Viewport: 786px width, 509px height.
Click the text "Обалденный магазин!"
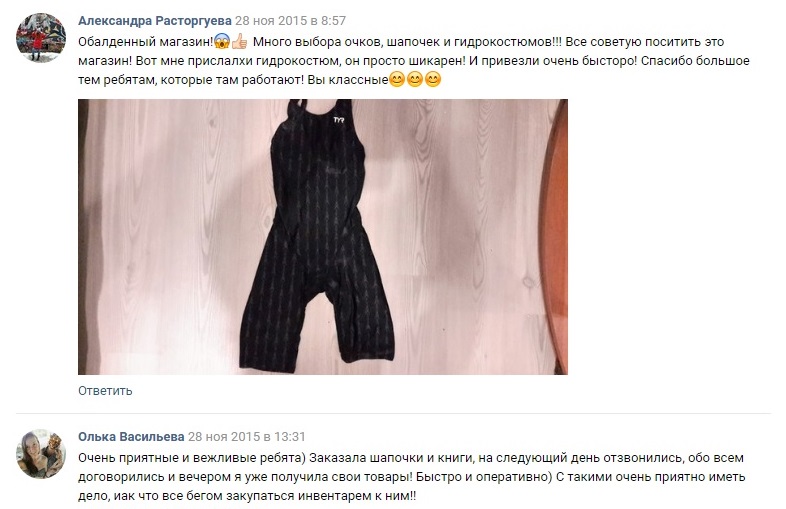click(x=146, y=42)
